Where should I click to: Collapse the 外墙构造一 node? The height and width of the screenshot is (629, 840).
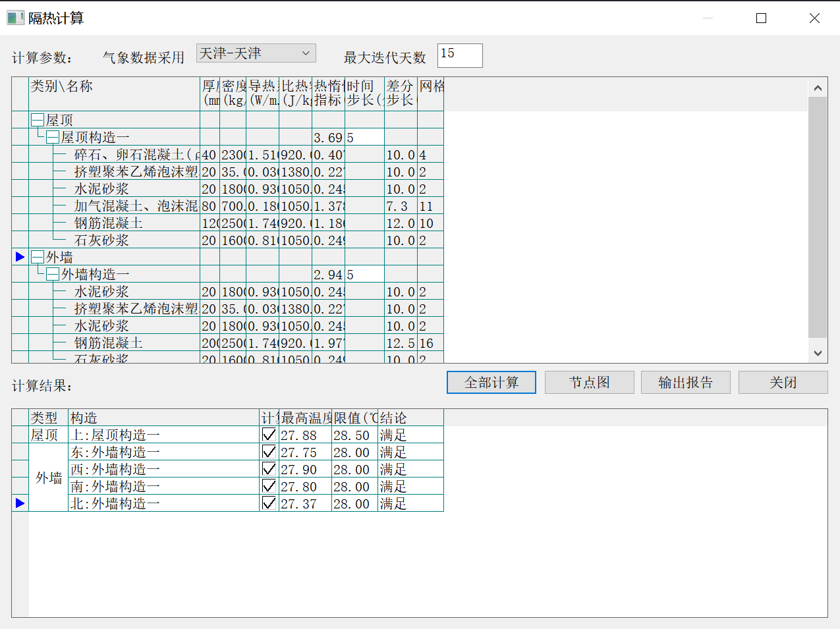coord(53,274)
